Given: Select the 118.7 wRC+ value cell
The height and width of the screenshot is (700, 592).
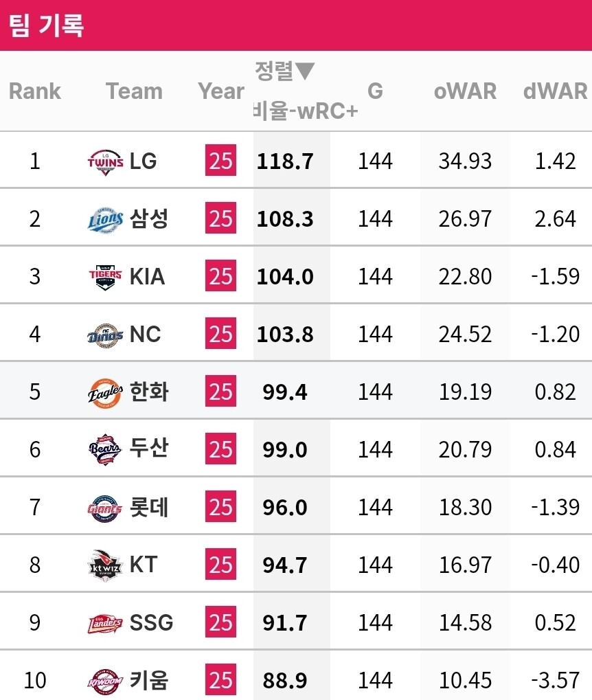Looking at the screenshot, I should coord(285,161).
